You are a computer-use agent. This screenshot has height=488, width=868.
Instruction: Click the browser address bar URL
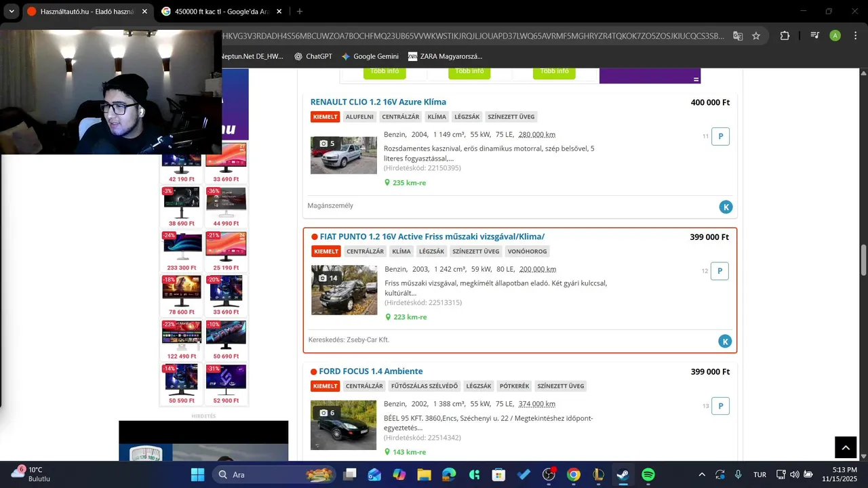pos(473,36)
